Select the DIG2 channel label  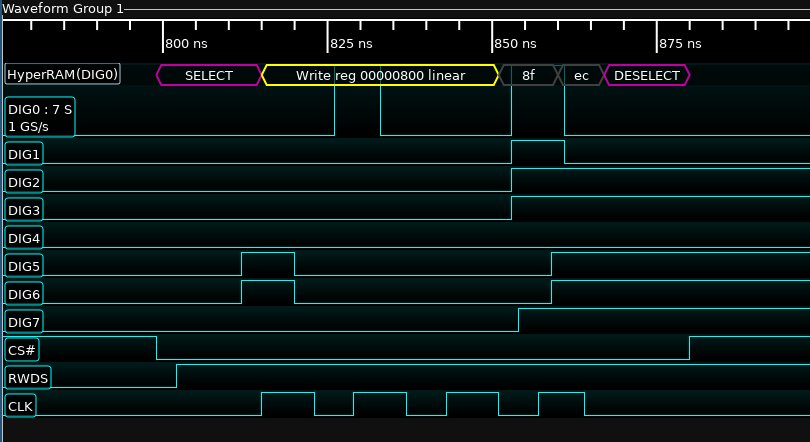24,182
